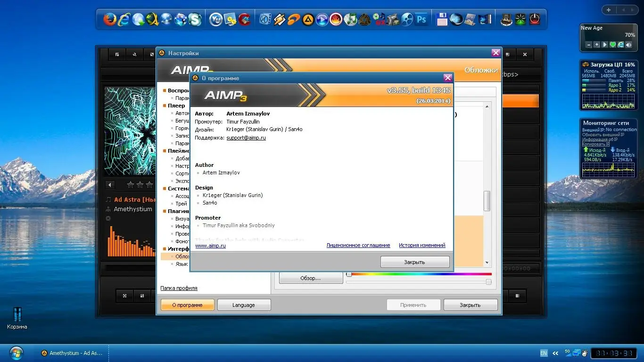Open Лицензионное соглашение link
Viewport: 644px width, 362px height.
(358, 245)
